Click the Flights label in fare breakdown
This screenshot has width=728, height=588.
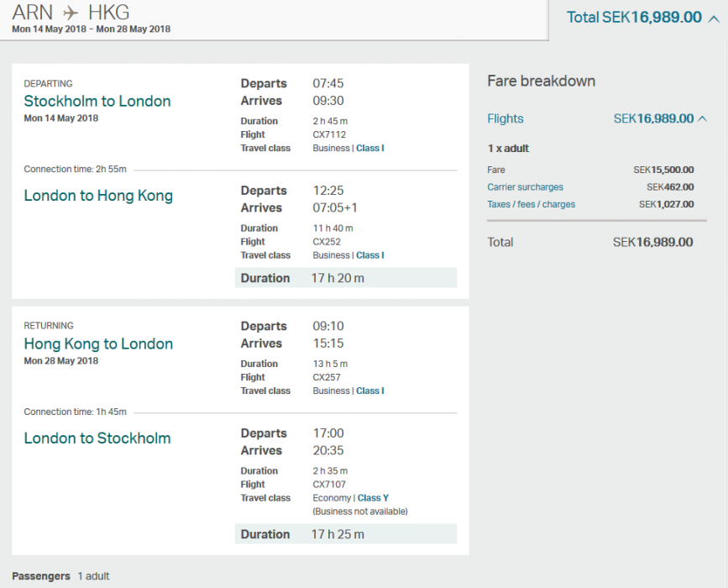505,118
